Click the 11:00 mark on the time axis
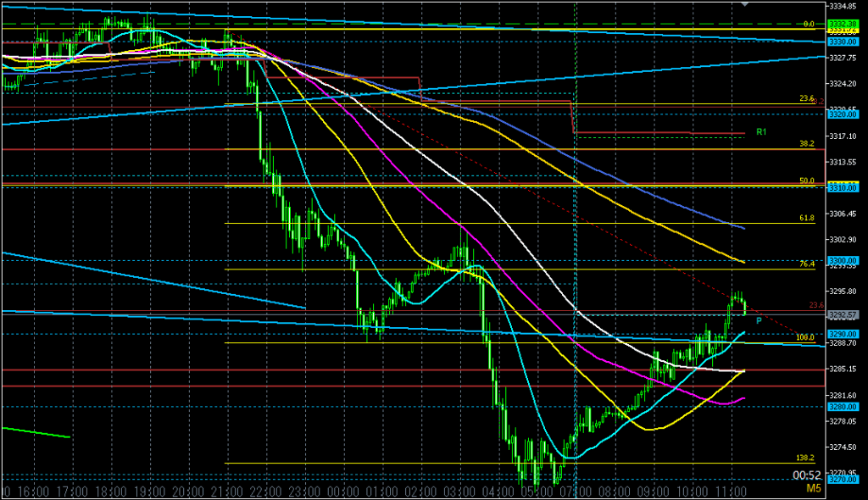Image resolution: width=868 pixels, height=500 pixels. [x=732, y=492]
